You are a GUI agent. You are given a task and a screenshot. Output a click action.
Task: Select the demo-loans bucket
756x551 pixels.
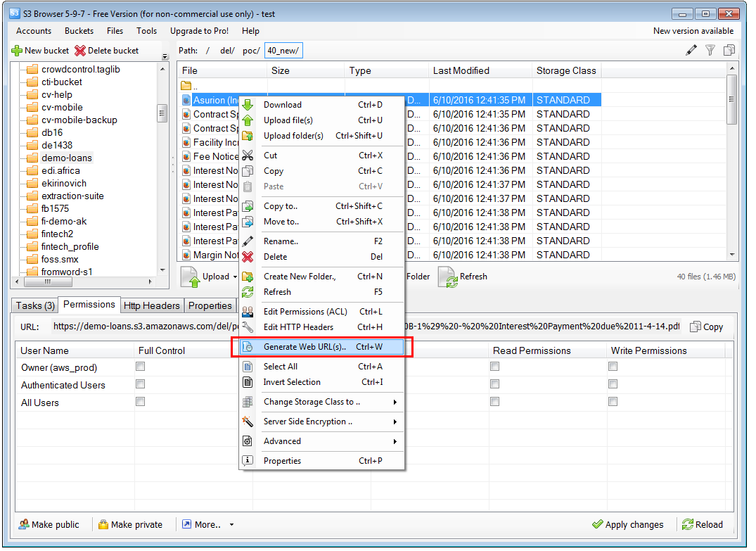tap(67, 158)
